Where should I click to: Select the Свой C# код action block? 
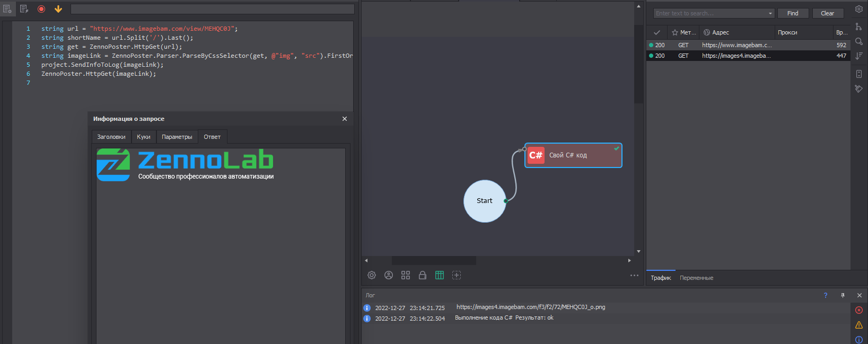click(x=573, y=155)
